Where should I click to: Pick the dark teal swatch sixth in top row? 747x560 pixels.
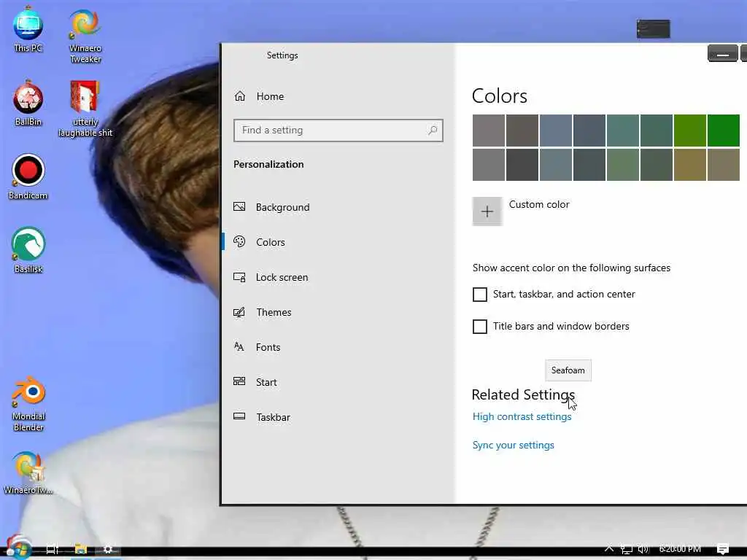point(657,131)
